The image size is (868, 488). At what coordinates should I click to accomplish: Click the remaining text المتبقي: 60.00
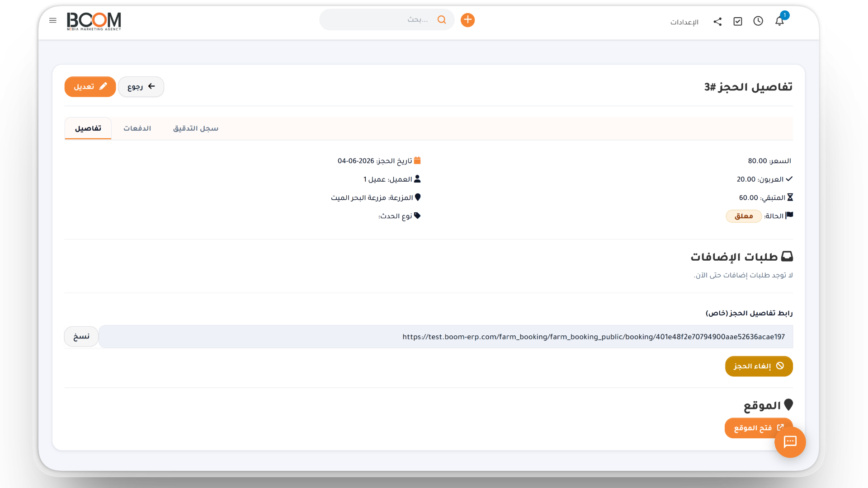click(x=762, y=198)
